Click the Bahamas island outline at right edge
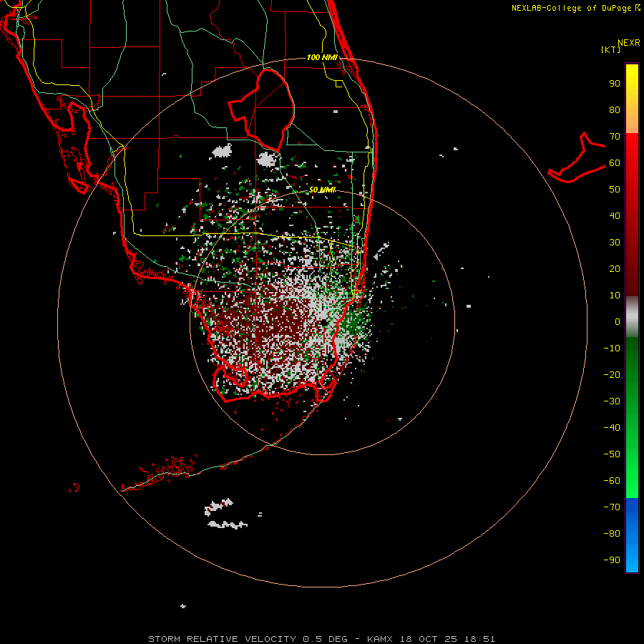 pos(577,157)
